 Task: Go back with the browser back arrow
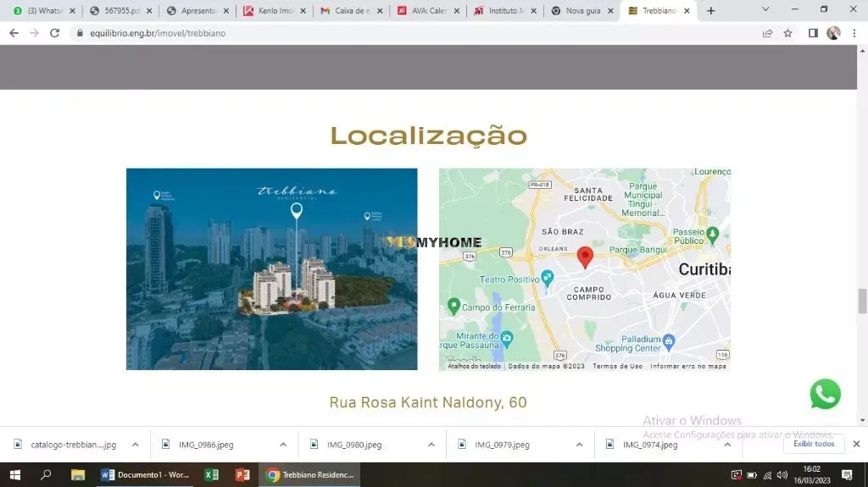click(x=14, y=33)
